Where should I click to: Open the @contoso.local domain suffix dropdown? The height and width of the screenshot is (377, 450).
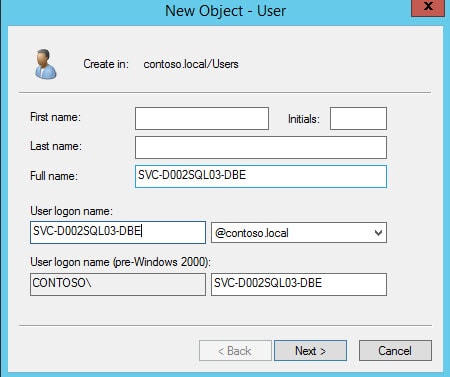tap(299, 233)
